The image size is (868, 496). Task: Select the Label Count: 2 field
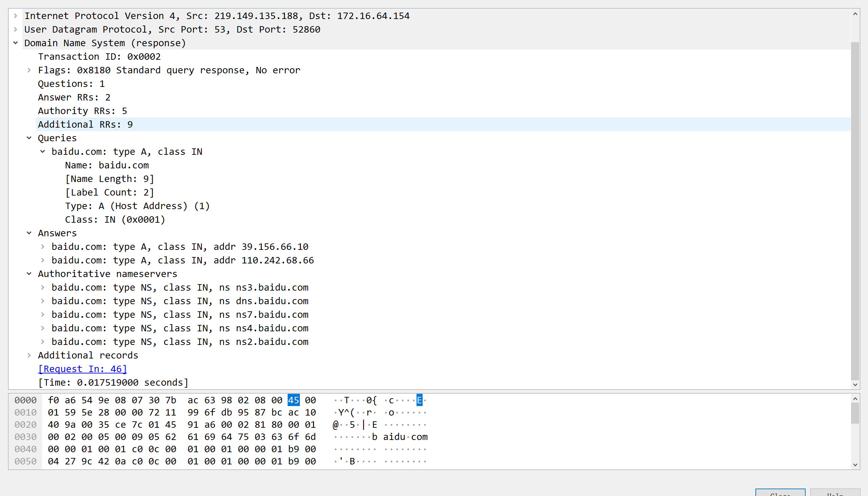click(x=110, y=192)
